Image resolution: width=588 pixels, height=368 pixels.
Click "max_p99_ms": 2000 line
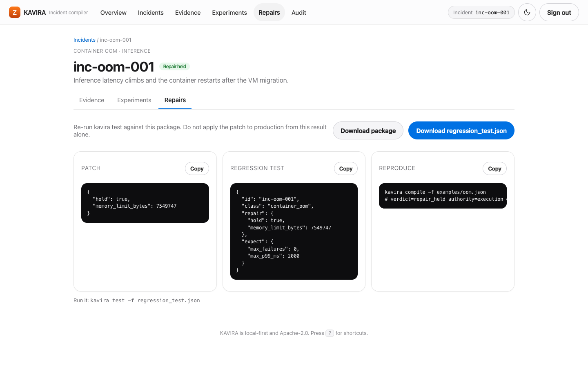coord(273,256)
